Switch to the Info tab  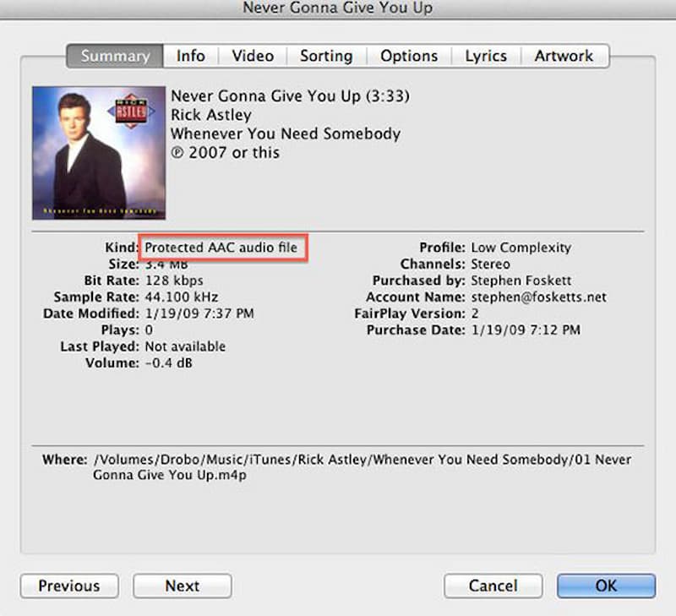click(x=190, y=56)
